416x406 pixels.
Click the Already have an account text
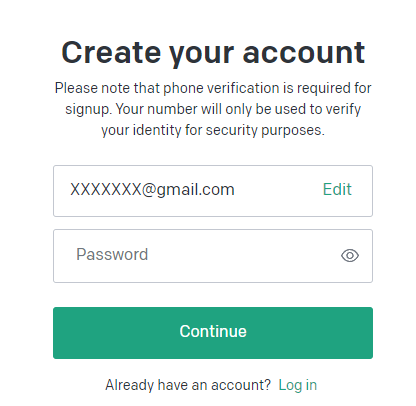coord(188,385)
